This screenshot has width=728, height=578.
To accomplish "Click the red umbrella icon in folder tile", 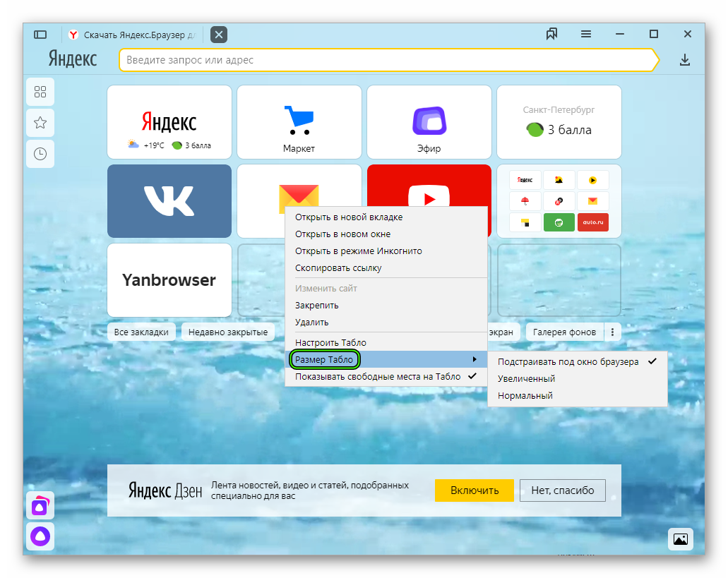I will tap(525, 201).
